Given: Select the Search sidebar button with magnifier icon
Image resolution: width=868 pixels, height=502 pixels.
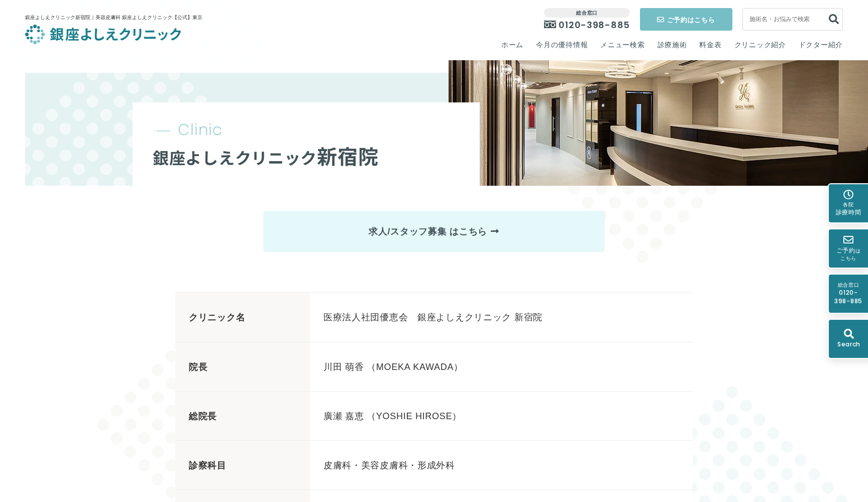Looking at the screenshot, I should 848,338.
